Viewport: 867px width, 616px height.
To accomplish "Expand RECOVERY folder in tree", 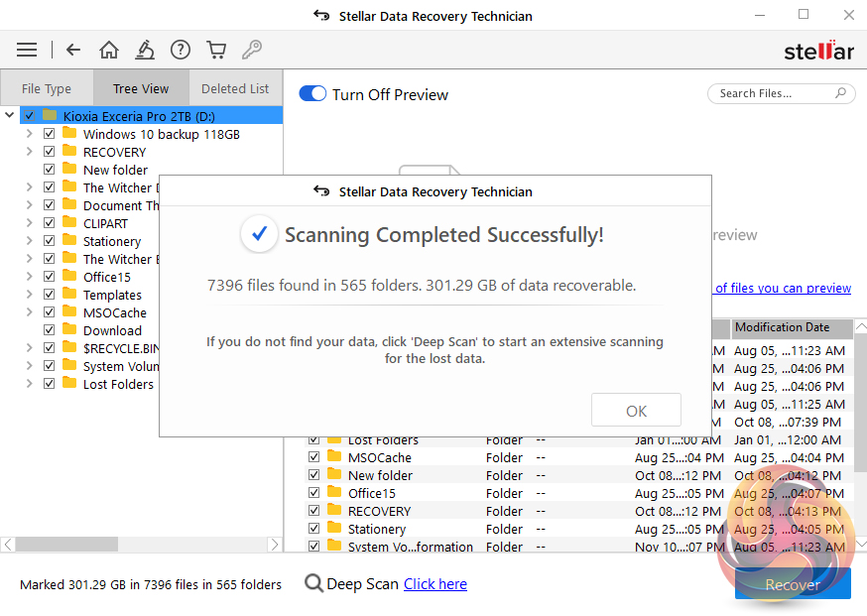I will tap(30, 152).
